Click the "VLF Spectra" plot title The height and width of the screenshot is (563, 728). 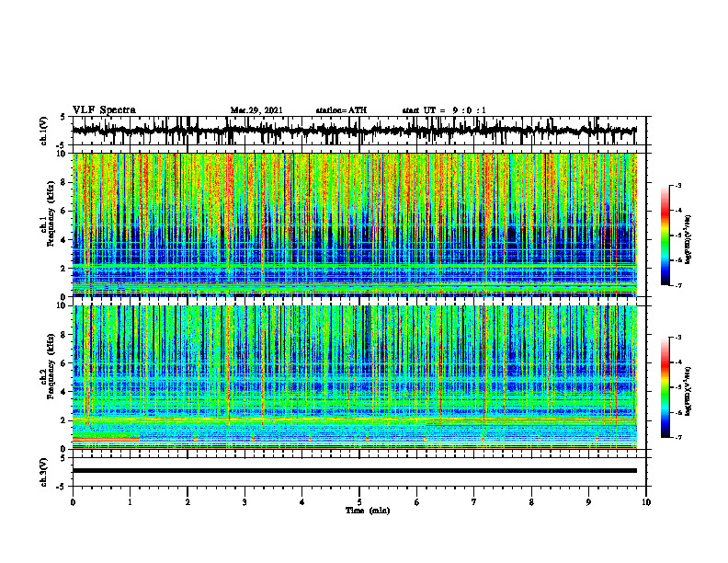tap(104, 110)
